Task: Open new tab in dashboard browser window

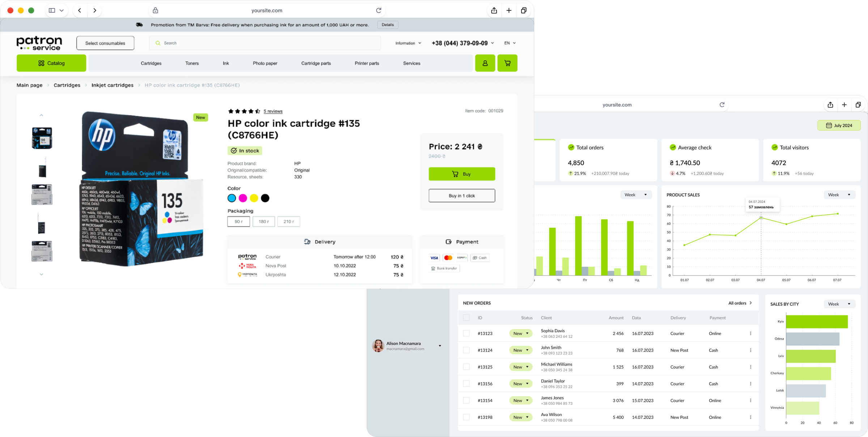Action: coord(844,105)
